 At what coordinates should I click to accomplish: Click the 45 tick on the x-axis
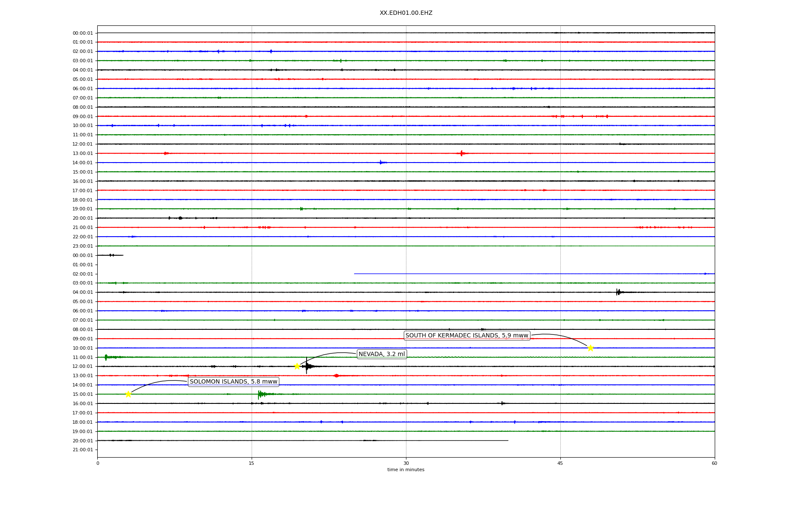click(560, 463)
